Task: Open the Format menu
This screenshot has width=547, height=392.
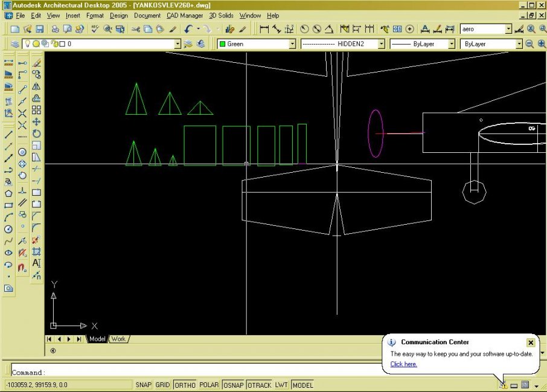Action: click(95, 15)
